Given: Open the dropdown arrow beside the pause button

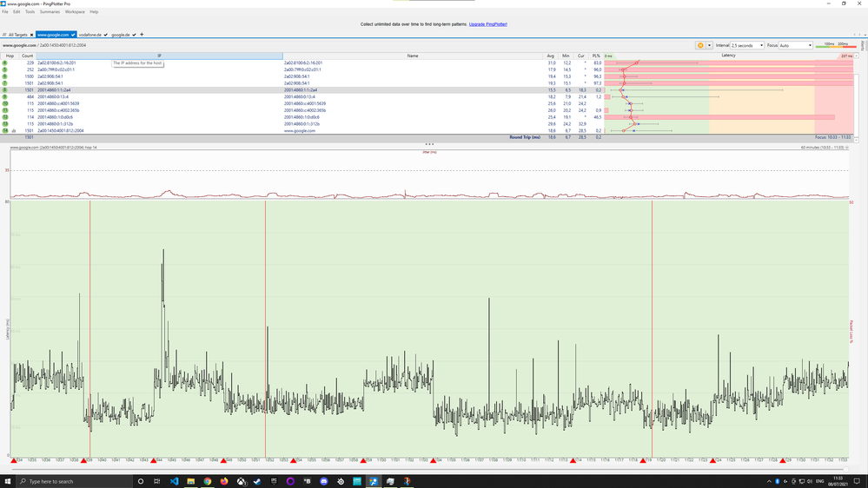Looking at the screenshot, I should click(x=709, y=45).
